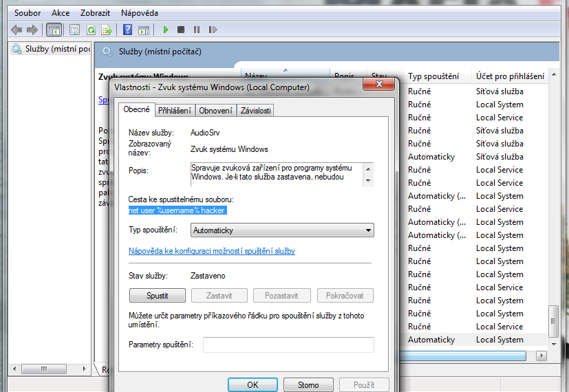This screenshot has width=569, height=392.
Task: Click the Forward arrow in the toolbar
Action: [x=32, y=30]
